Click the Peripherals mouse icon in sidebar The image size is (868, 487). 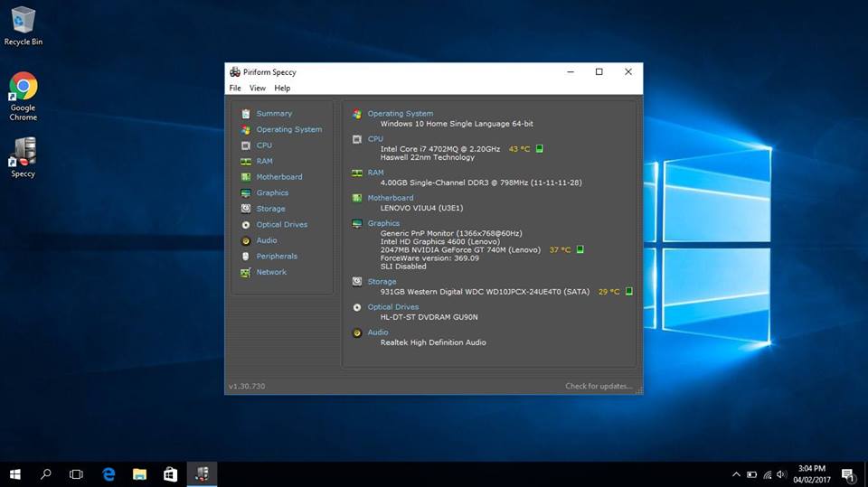click(x=246, y=257)
